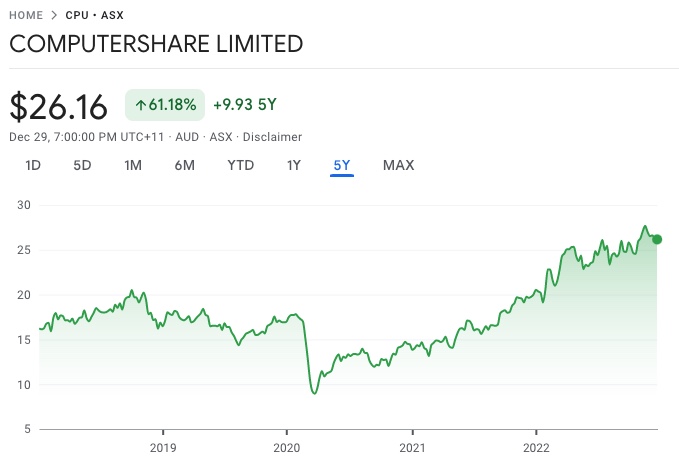Click the chart's lowest dip in early 2020
This screenshot has width=679, height=468.
(x=314, y=393)
